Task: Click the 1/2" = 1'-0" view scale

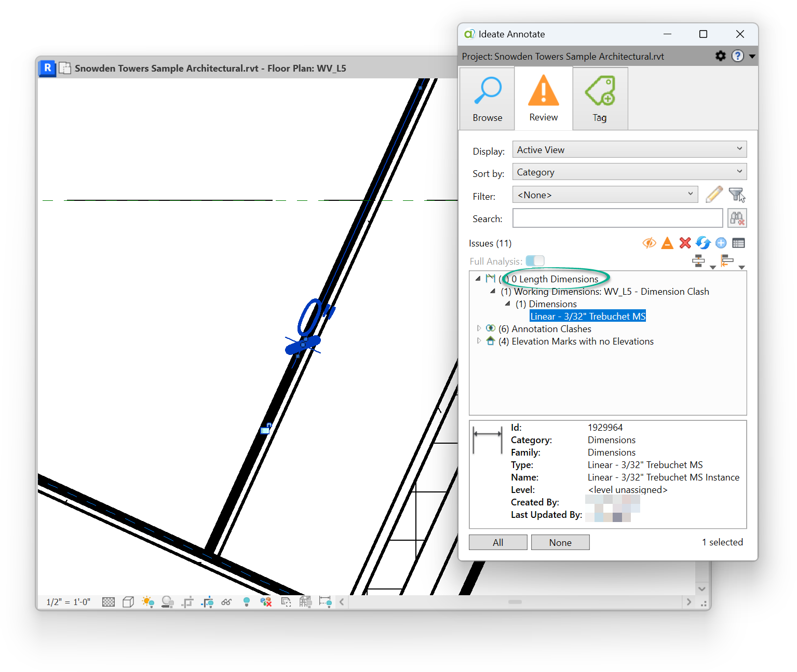Action: (x=68, y=602)
